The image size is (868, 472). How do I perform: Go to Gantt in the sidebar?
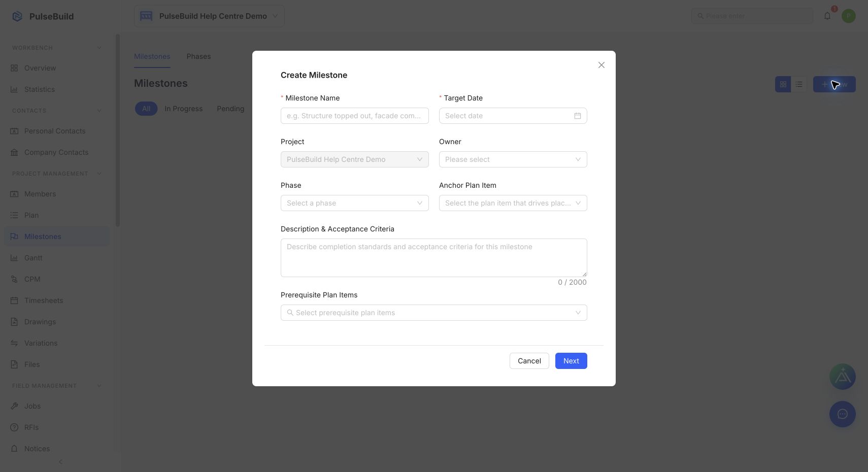[57, 258]
